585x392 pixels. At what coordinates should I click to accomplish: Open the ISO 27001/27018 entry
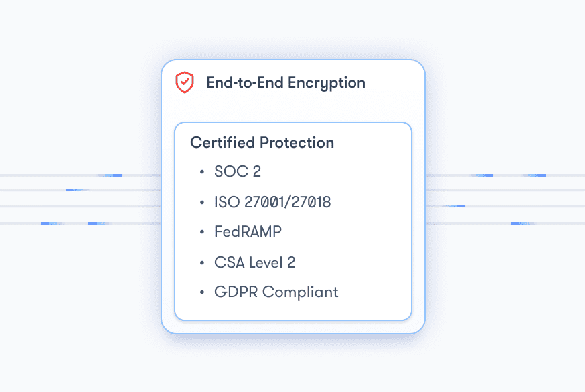(x=272, y=202)
